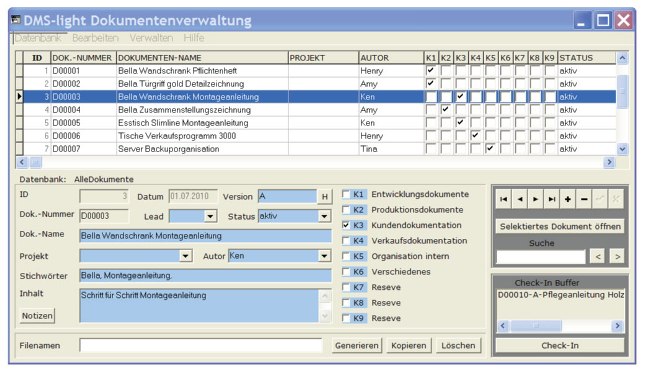Open the Status dropdown
This screenshot has height=372, width=647.
tap(324, 216)
